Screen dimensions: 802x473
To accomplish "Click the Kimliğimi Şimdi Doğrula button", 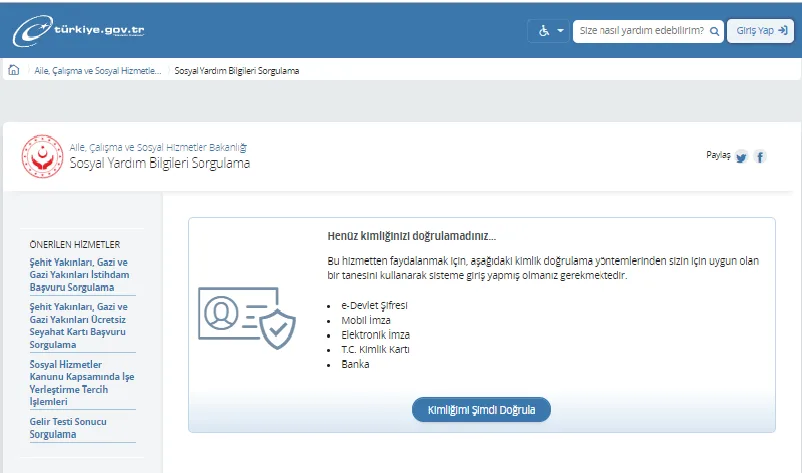I will click(481, 410).
